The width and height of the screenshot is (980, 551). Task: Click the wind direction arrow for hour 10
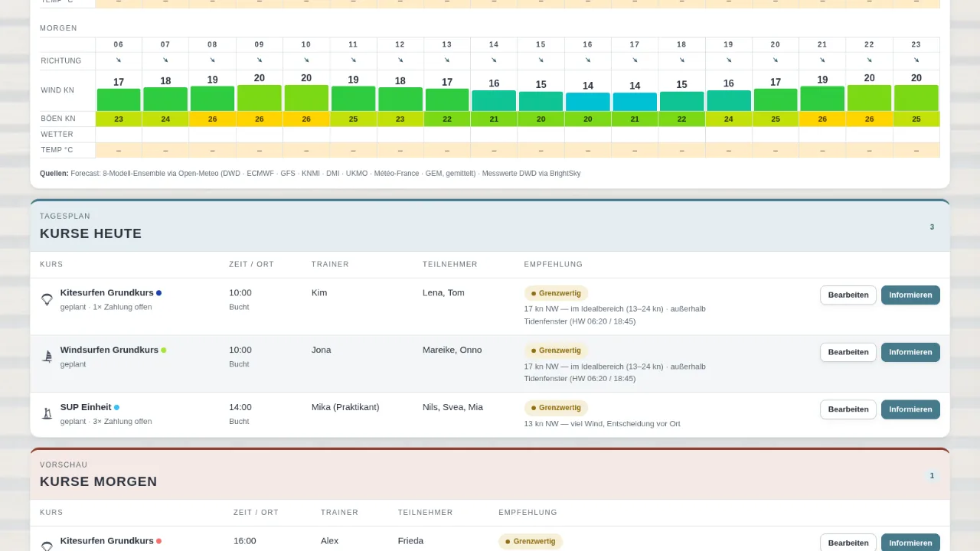point(306,60)
